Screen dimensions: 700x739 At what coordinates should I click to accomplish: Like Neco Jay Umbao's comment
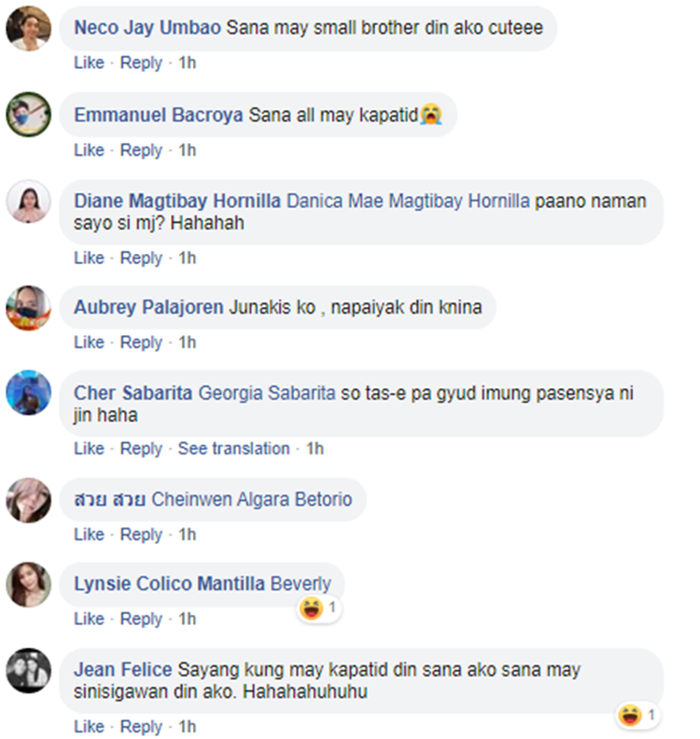pos(89,63)
